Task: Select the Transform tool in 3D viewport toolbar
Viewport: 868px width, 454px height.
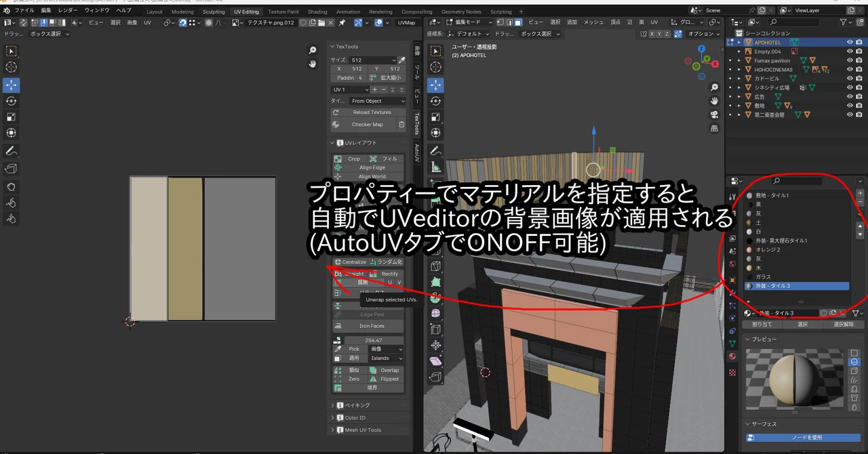Action: 436,133
